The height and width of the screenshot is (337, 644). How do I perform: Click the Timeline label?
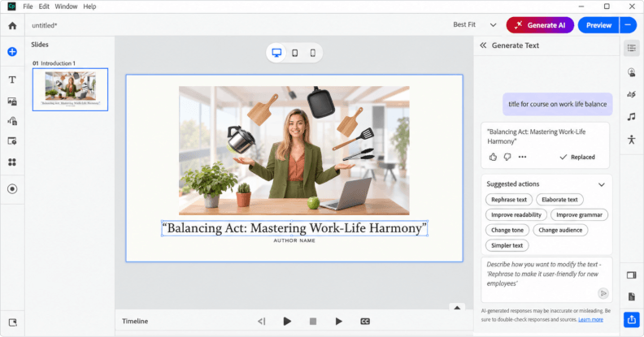point(135,322)
